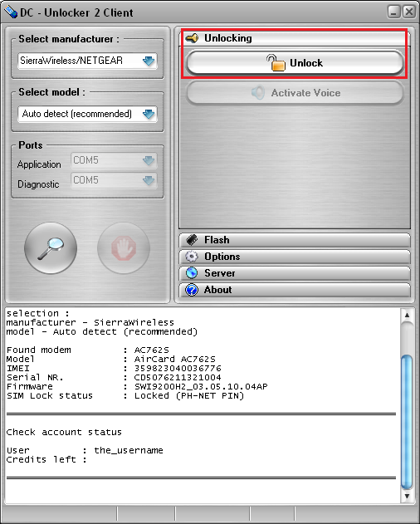The height and width of the screenshot is (524, 420).
Task: Click the Unlock button
Action: pyautogui.click(x=295, y=63)
